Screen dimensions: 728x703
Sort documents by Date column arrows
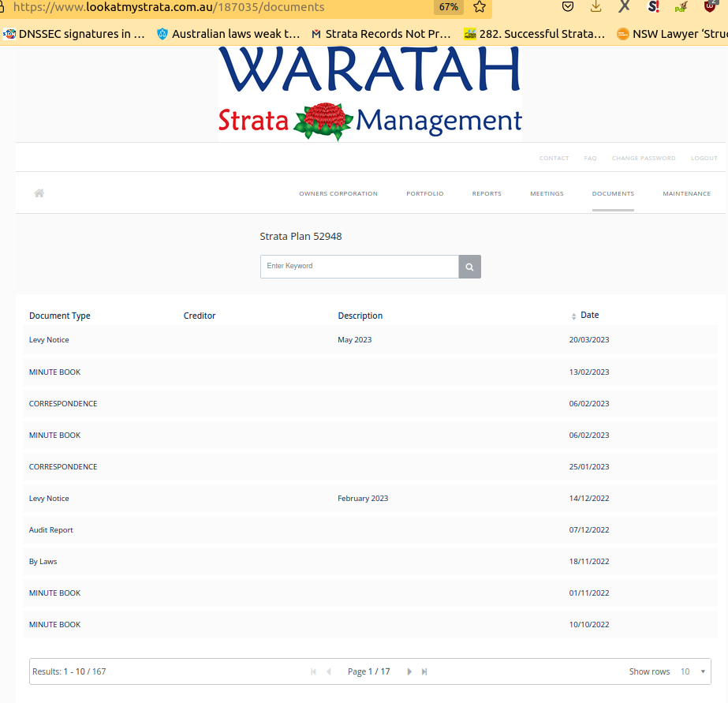574,316
